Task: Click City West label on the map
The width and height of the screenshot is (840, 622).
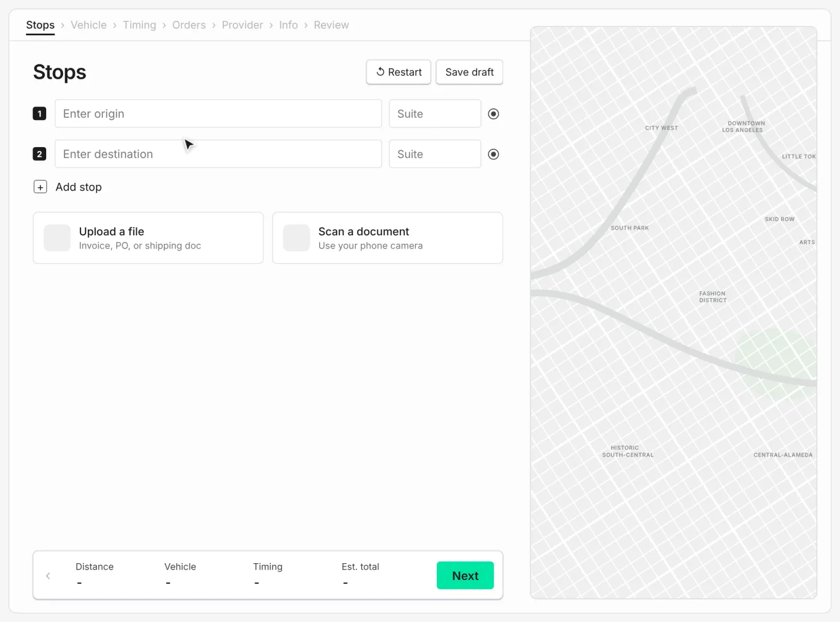Action: pos(661,128)
